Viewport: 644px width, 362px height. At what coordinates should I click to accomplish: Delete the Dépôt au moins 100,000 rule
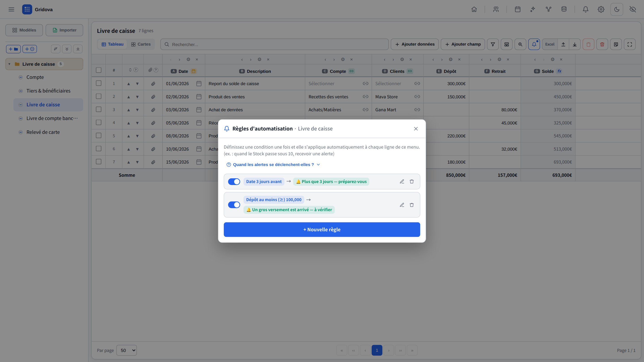click(x=411, y=205)
